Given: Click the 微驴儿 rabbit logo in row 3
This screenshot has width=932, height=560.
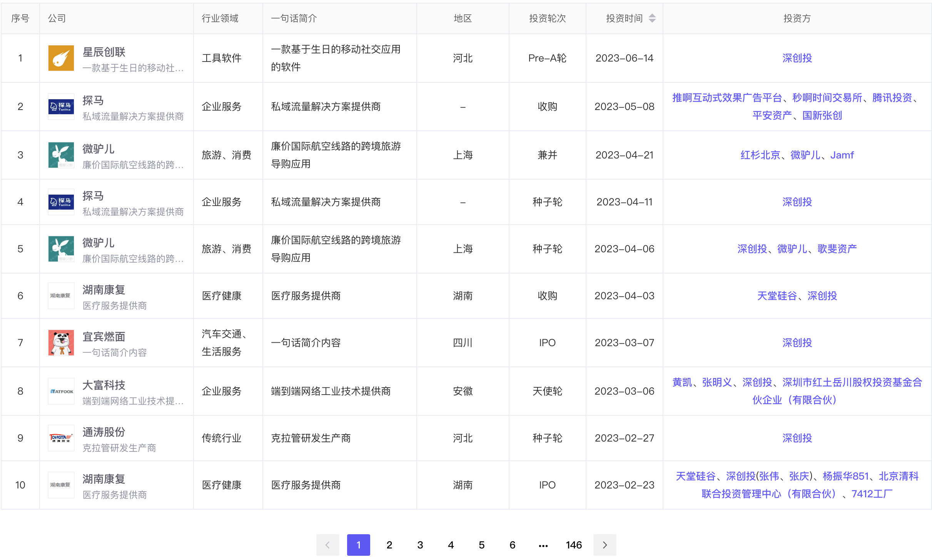Looking at the screenshot, I should [61, 155].
